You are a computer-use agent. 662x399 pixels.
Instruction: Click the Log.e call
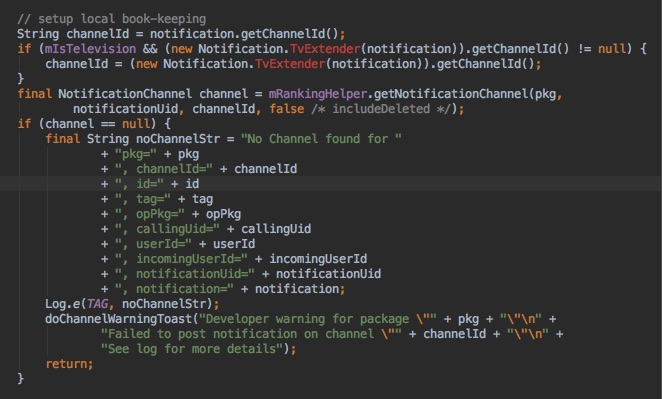coord(62,304)
